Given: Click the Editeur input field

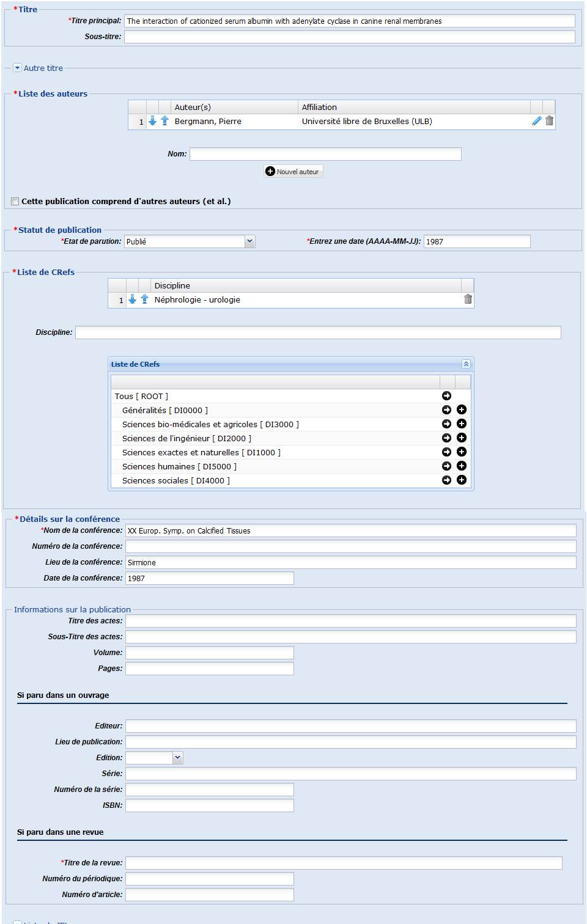Looking at the screenshot, I should pos(351,726).
